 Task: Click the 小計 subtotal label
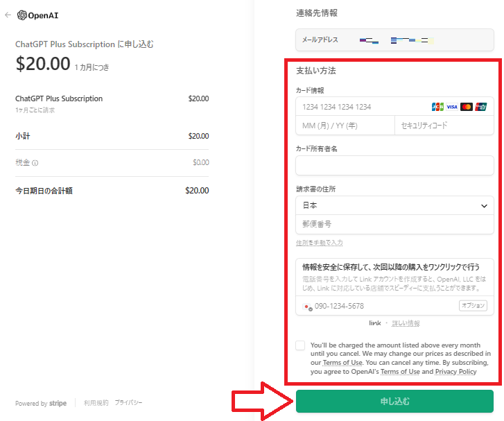click(x=22, y=136)
